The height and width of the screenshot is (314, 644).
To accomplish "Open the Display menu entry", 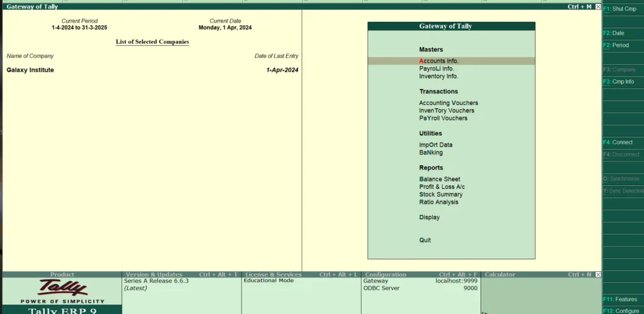I will coord(429,217).
